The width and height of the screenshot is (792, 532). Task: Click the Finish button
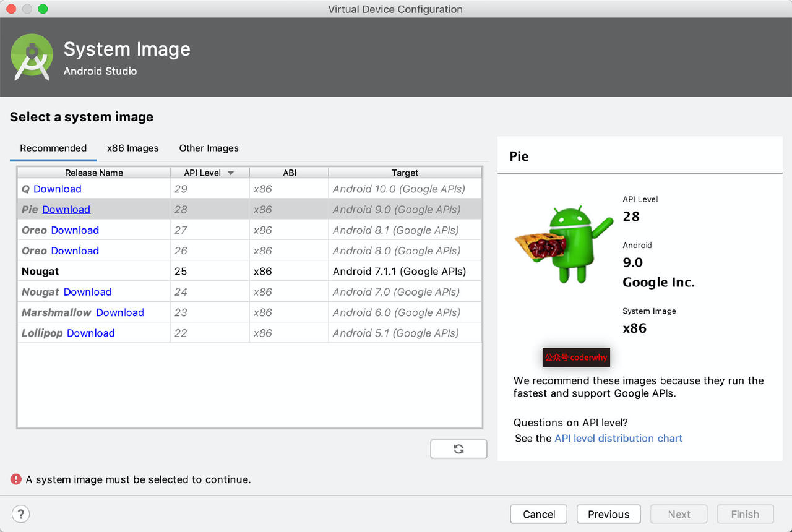coord(745,514)
